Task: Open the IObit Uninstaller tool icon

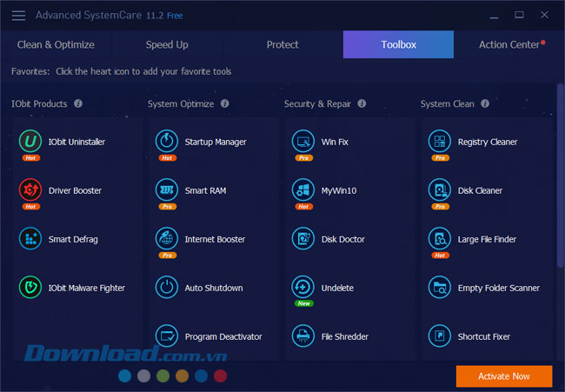Action: tap(30, 141)
